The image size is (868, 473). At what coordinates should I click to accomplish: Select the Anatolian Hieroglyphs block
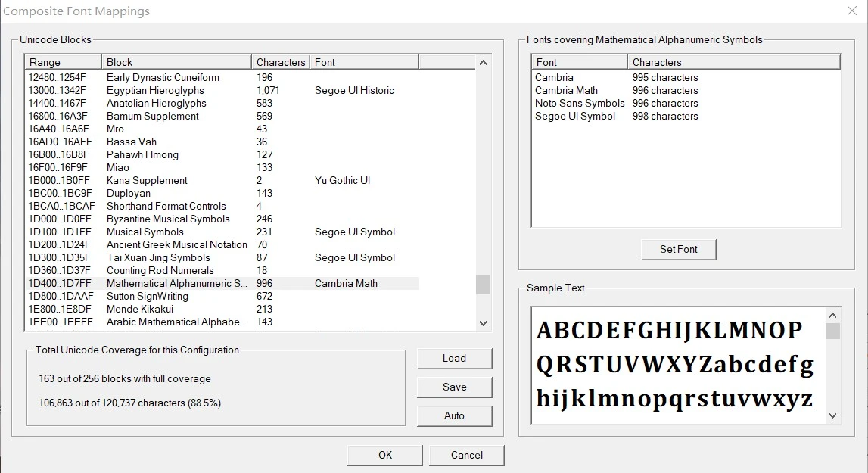222,103
